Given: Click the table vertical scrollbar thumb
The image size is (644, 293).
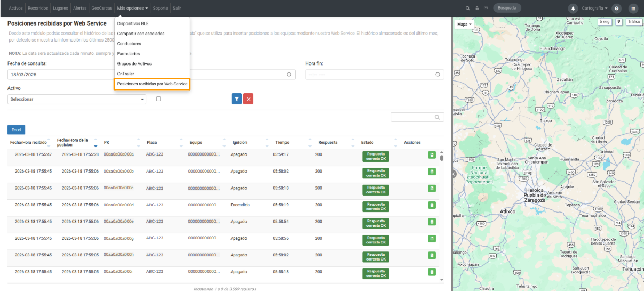Looking at the screenshot, I should click(x=442, y=158).
